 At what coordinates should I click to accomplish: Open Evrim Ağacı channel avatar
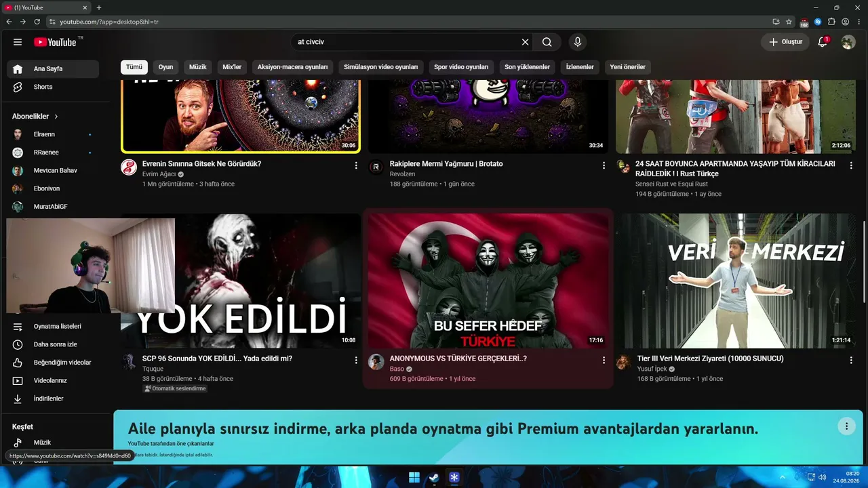point(129,167)
